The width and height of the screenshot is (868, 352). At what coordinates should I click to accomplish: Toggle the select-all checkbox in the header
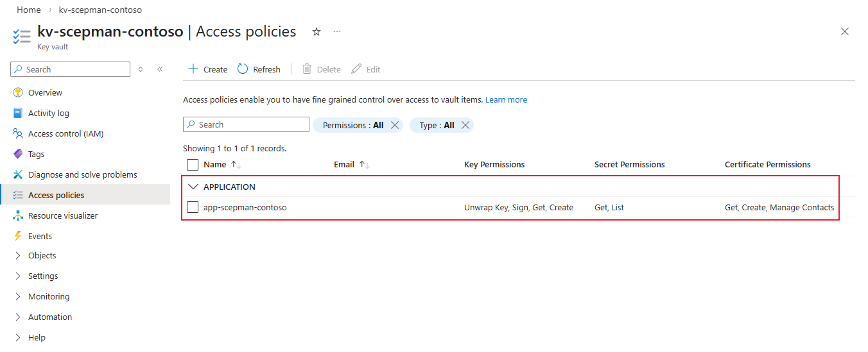(x=193, y=165)
